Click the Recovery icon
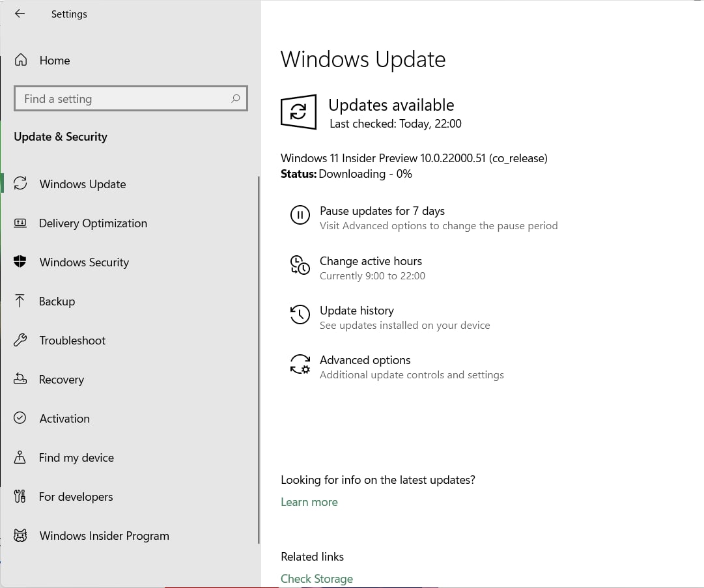Image resolution: width=704 pixels, height=588 pixels. tap(20, 379)
